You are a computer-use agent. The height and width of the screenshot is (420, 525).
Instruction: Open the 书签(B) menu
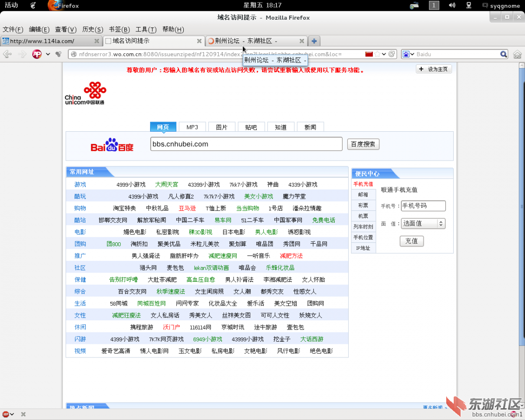coord(119,29)
